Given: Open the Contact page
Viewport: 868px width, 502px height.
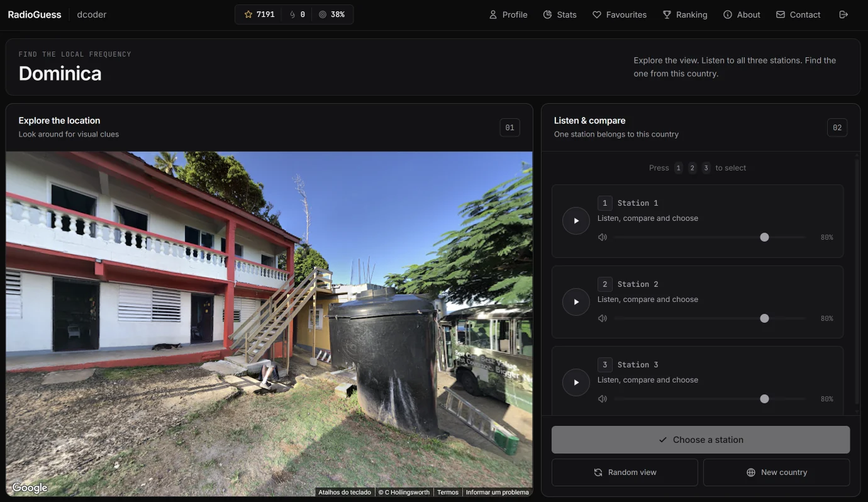Looking at the screenshot, I should coord(798,14).
